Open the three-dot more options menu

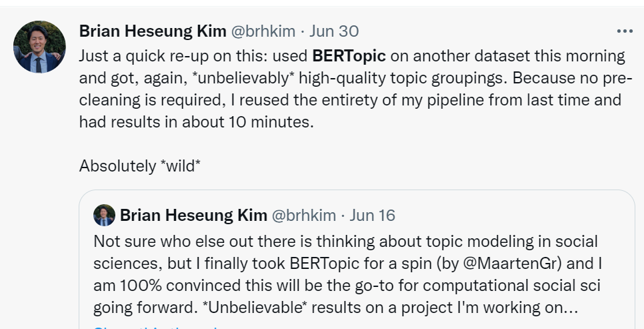coord(624,31)
